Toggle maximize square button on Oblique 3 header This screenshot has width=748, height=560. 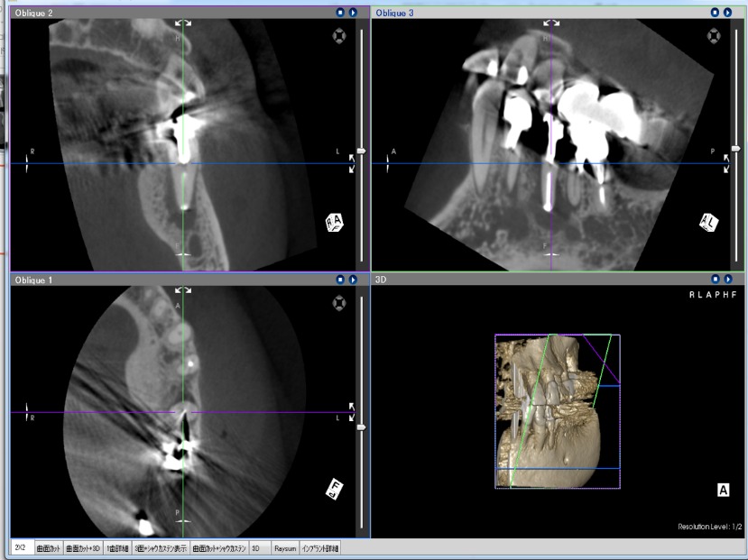[x=715, y=14]
